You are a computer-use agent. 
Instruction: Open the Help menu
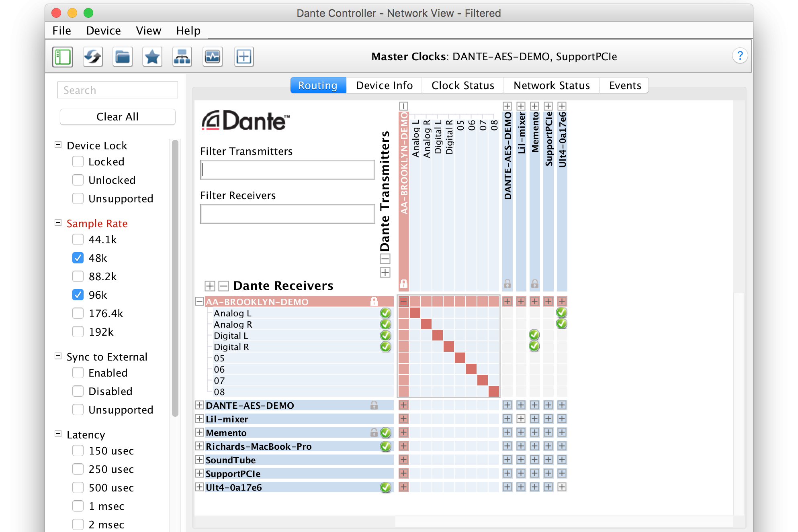coord(188,31)
